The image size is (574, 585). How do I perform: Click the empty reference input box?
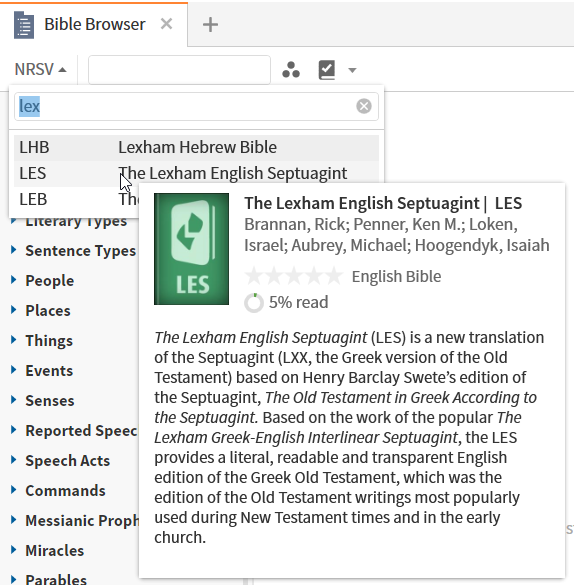click(x=179, y=70)
